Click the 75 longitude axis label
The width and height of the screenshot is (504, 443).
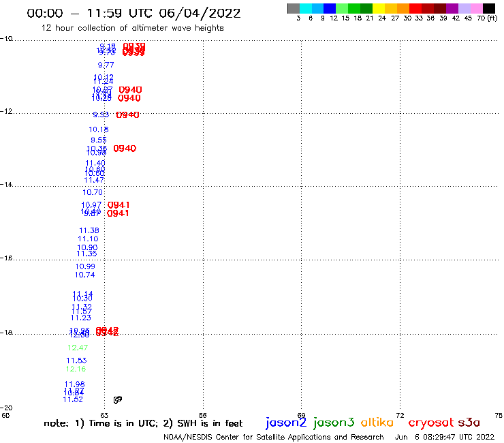(499, 415)
